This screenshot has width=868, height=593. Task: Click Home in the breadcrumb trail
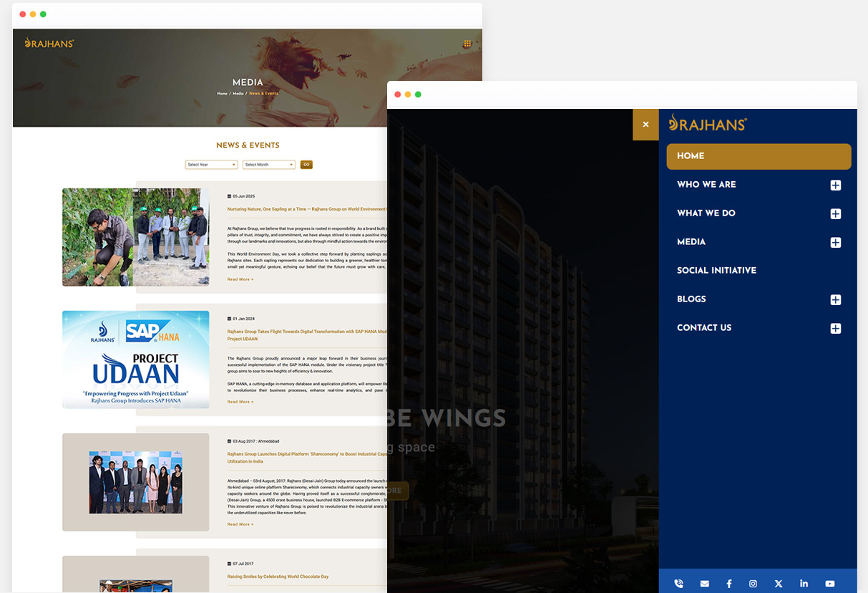coord(223,94)
